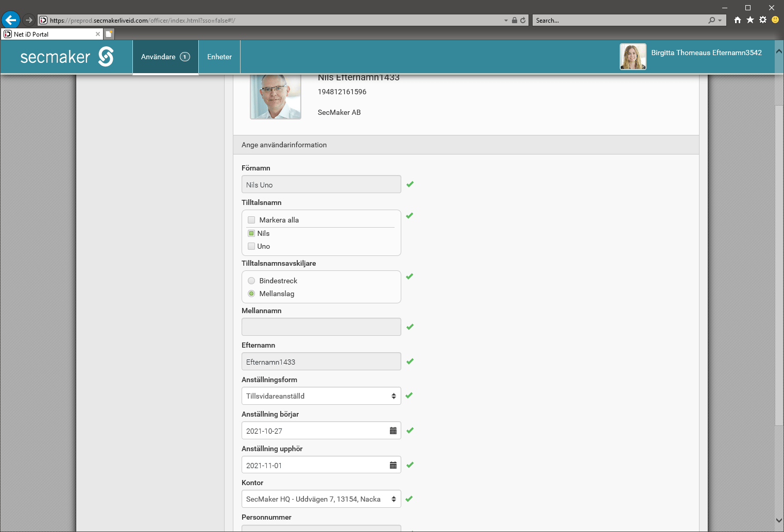
Task: Open the browser home icon
Action: pyautogui.click(x=738, y=20)
